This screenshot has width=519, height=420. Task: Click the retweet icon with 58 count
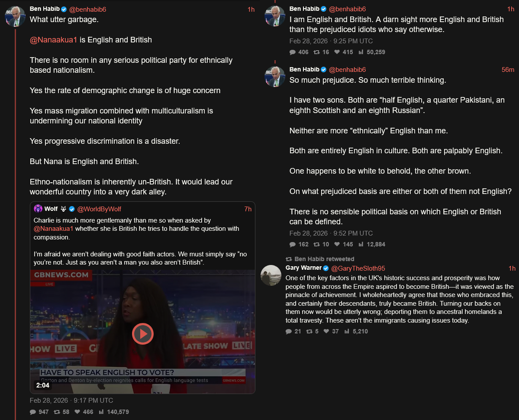point(57,412)
